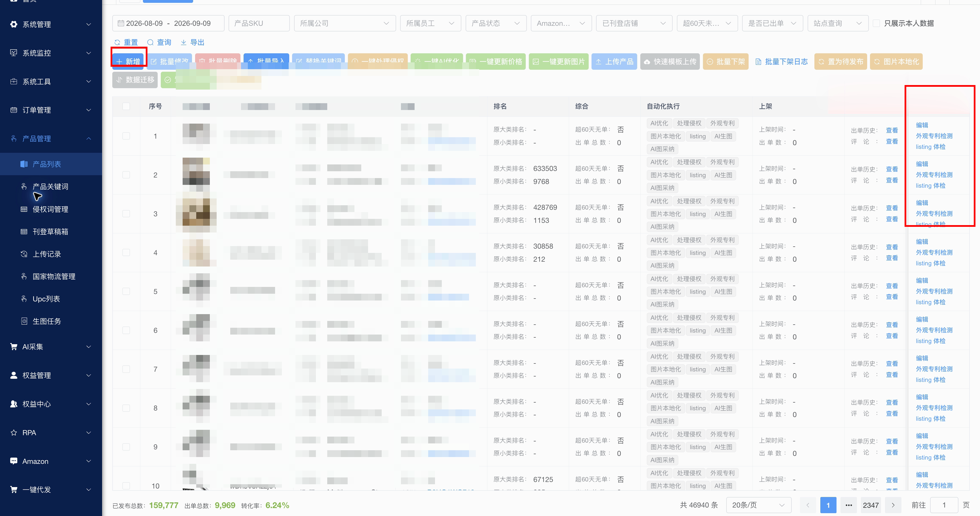Click the 生图任务 icon in submenu
This screenshot has height=516, width=980.
coord(24,321)
